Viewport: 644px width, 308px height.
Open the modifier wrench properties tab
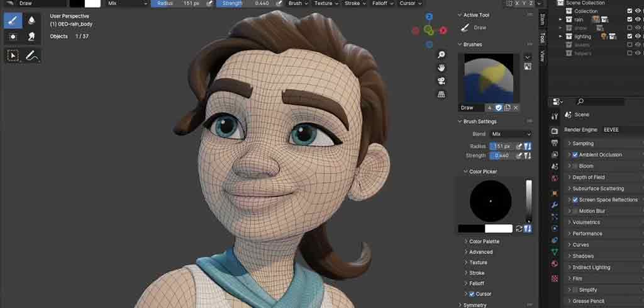point(554,205)
